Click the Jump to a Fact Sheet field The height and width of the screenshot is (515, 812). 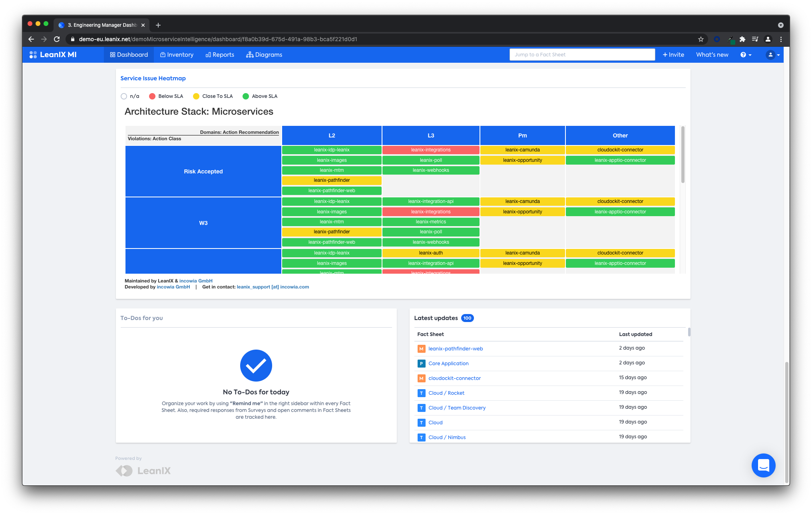tap(582, 55)
